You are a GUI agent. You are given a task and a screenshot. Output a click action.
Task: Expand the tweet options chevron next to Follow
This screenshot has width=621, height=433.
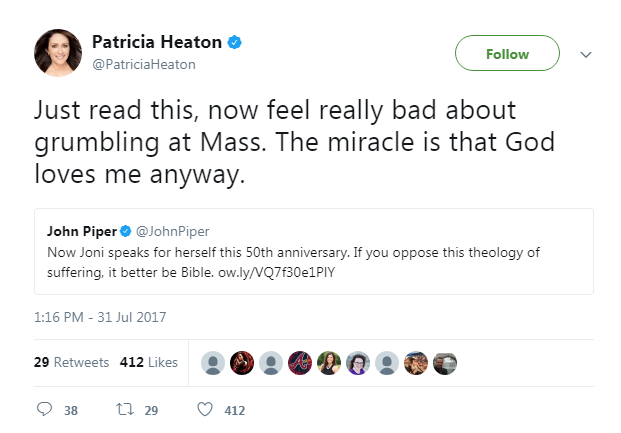[586, 54]
